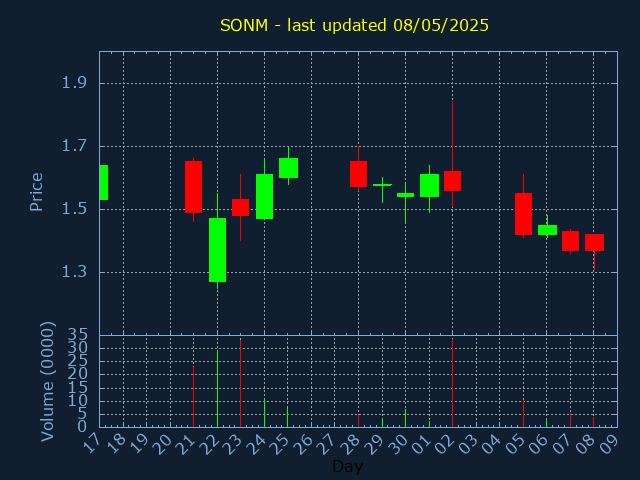640x480 pixels.
Task: Click the Price axis label
Action: 36,192
